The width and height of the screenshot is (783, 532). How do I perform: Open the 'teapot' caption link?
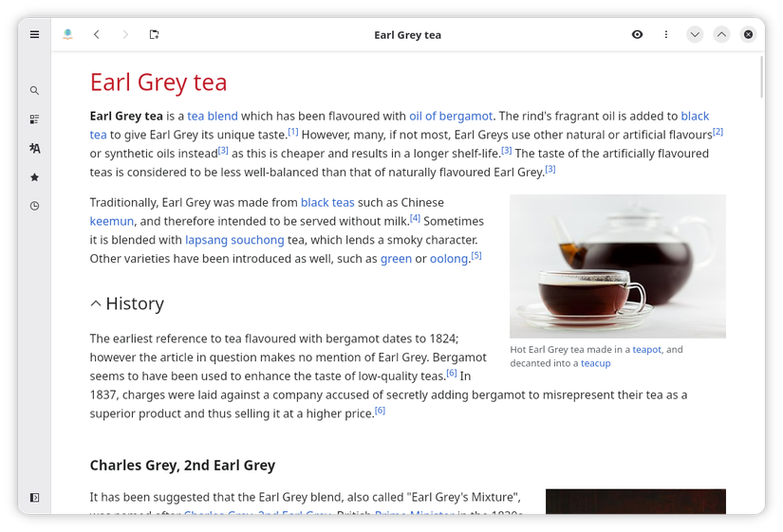pyautogui.click(x=646, y=350)
